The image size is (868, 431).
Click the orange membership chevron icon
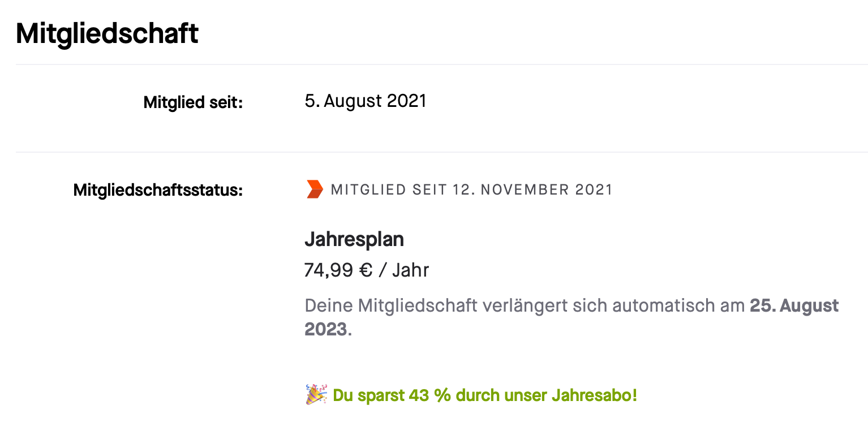pyautogui.click(x=314, y=189)
